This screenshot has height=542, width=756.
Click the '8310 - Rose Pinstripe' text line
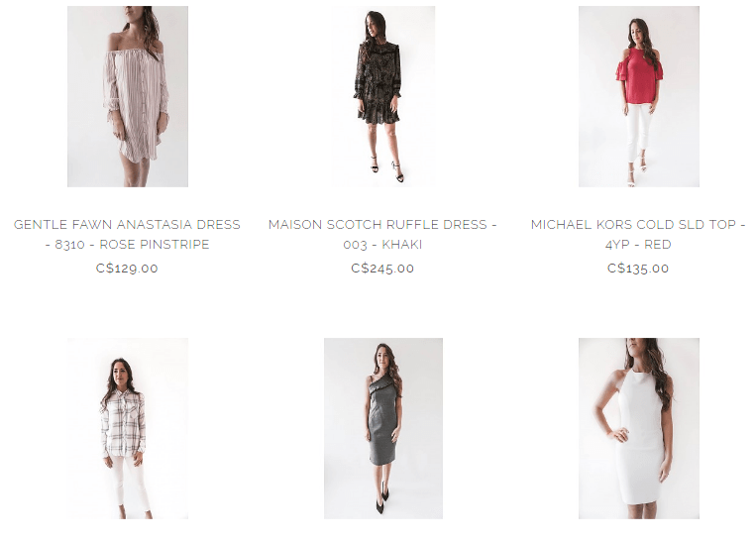click(127, 245)
